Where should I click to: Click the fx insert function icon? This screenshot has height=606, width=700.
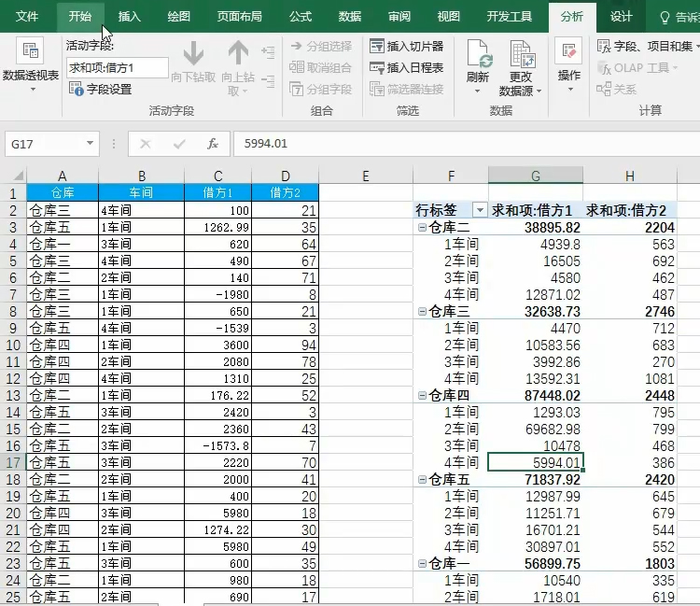[x=213, y=144]
